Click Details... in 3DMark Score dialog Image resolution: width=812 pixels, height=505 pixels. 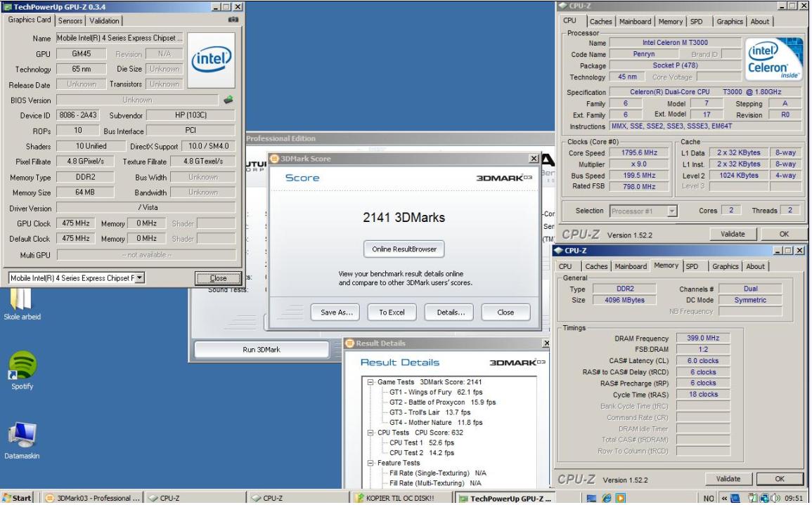coord(451,312)
